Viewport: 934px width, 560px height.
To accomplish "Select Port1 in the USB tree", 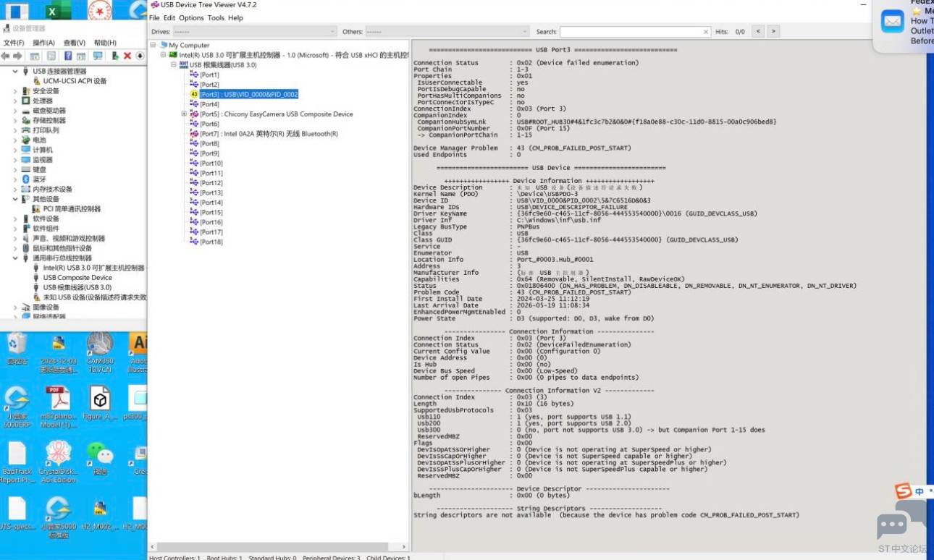I will 209,75.
